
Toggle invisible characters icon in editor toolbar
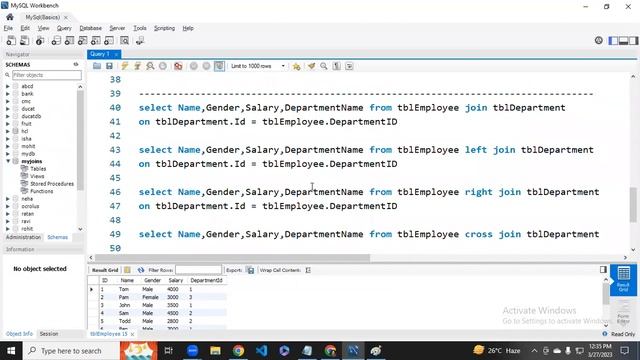point(336,66)
